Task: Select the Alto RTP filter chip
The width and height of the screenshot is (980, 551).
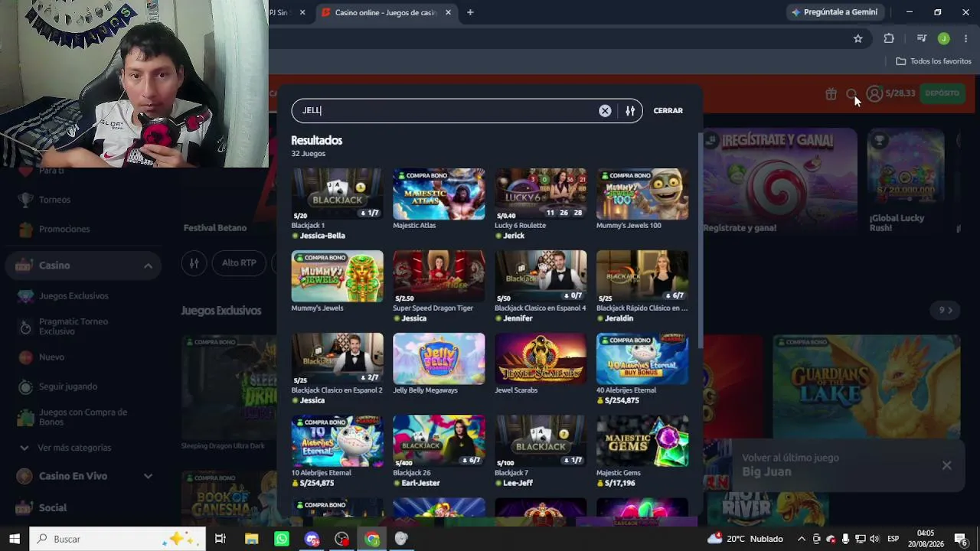Action: [239, 263]
